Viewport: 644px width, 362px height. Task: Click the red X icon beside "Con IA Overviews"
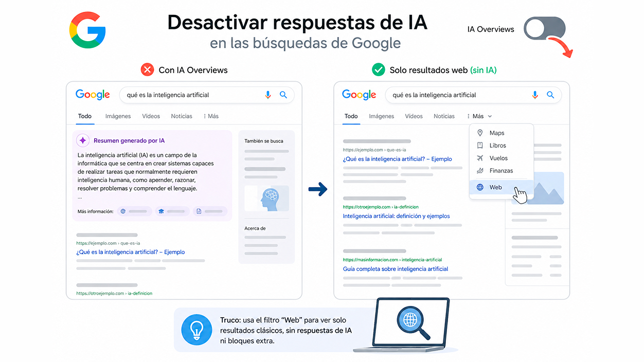click(x=148, y=69)
